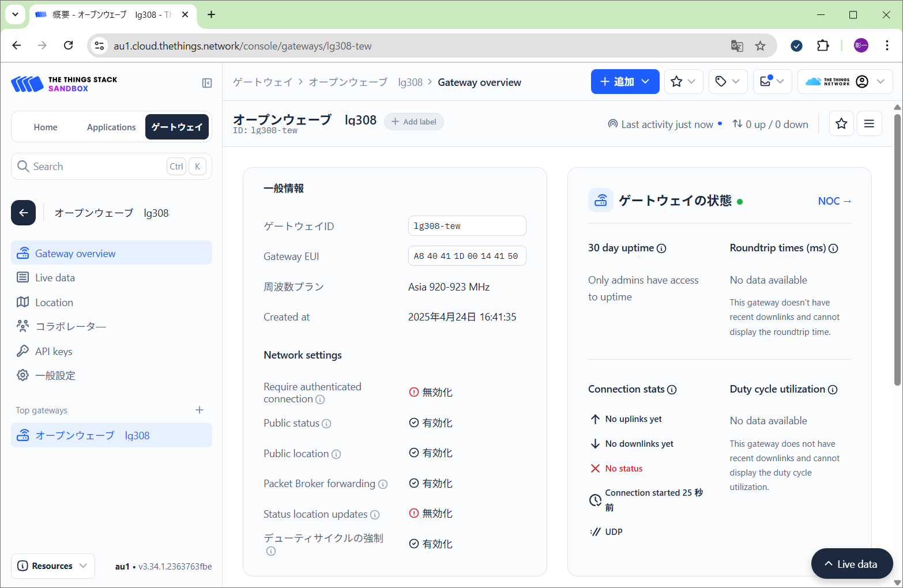Click info icon beside Duty cycle utilization
Image resolution: width=903 pixels, height=588 pixels.
tap(833, 390)
